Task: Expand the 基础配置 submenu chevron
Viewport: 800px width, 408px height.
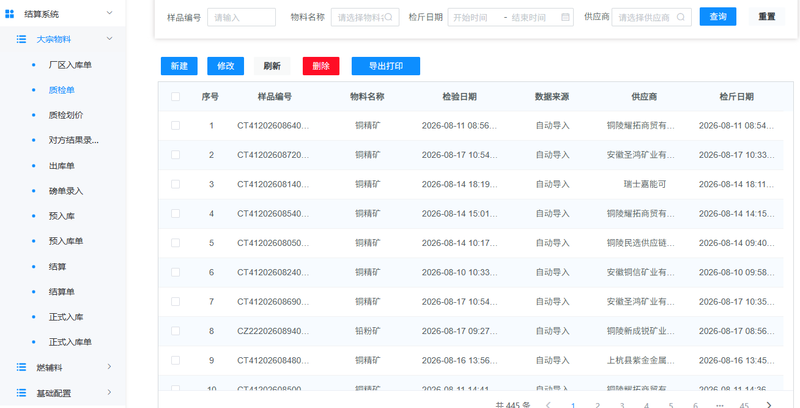Action: pyautogui.click(x=109, y=392)
